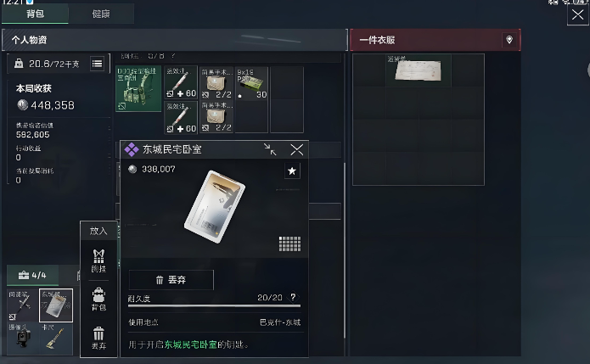Click the green 东城民宅卧室 link in description
590x364 pixels.
191,344
